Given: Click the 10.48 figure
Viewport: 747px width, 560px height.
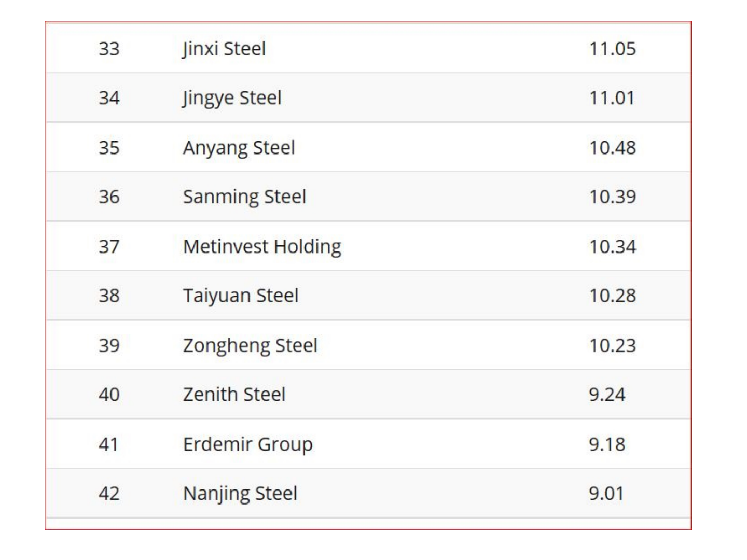Looking at the screenshot, I should [x=612, y=148].
